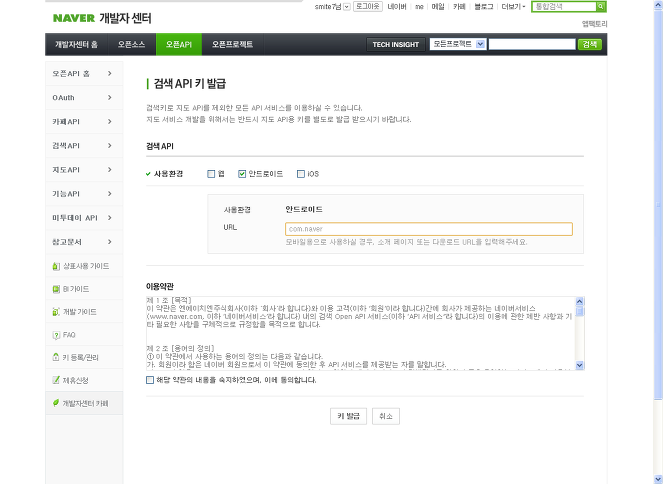Select the 오픈API tab
This screenshot has height=484, width=663.
(x=179, y=44)
